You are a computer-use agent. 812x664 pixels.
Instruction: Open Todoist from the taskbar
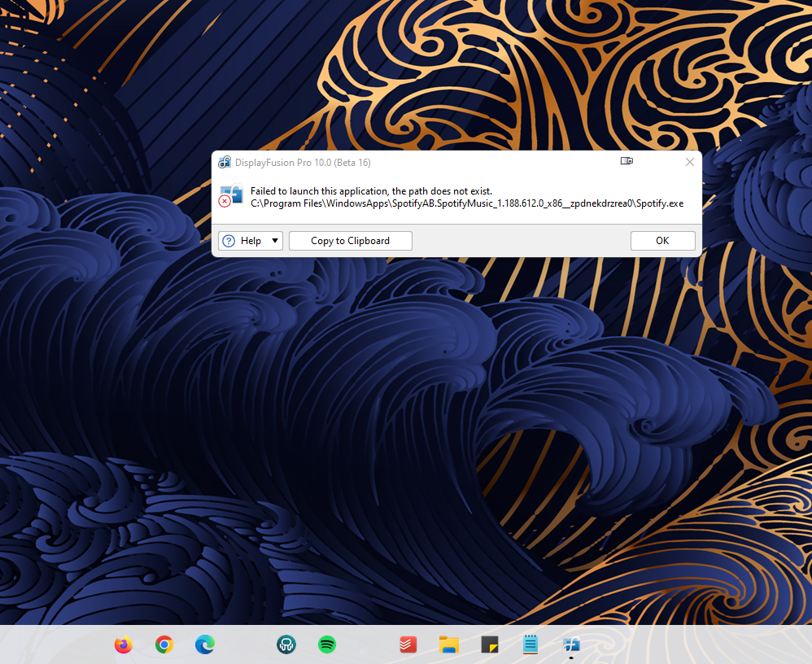(408, 645)
